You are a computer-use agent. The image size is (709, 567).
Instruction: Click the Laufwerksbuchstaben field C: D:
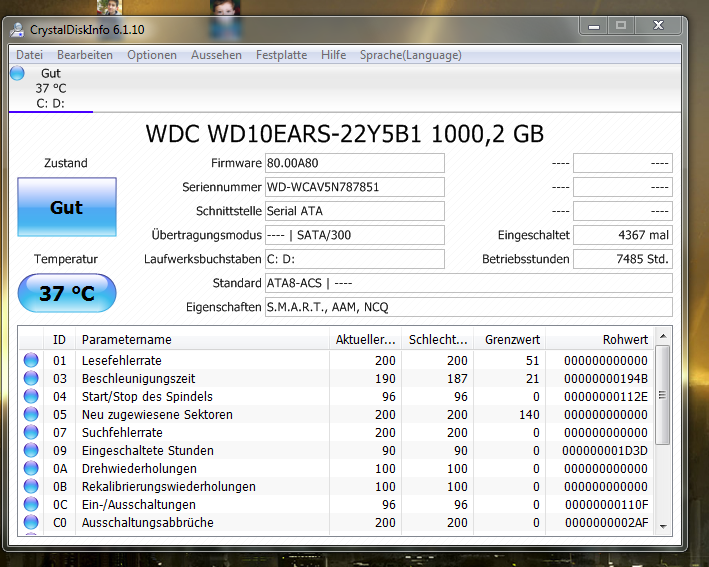tap(354, 259)
